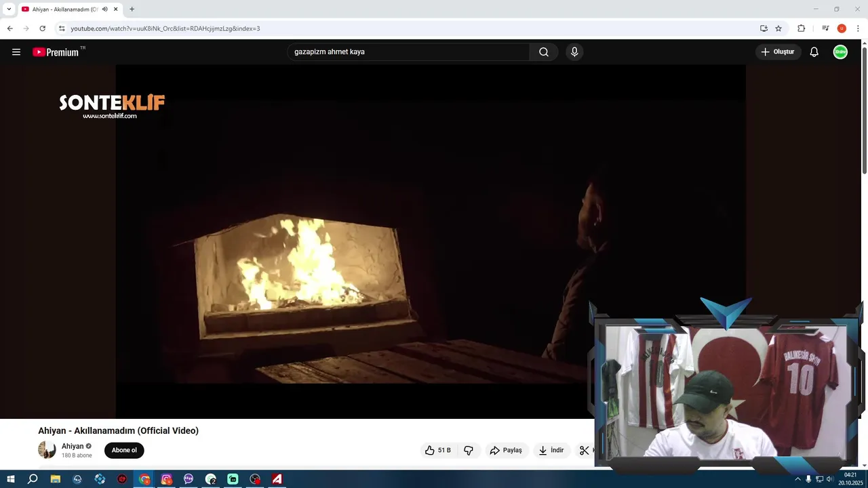View site information icon in address bar

click(x=62, y=28)
